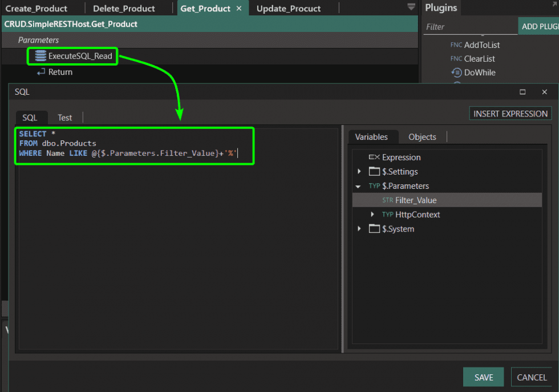559x392 pixels.
Task: Click the DoWhile loop icon in Plugins
Action: [x=456, y=72]
